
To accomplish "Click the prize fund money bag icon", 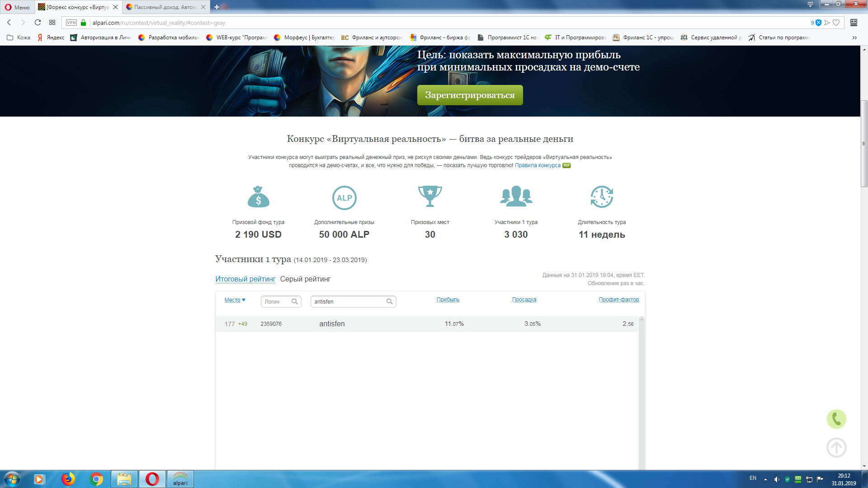I will coord(258,197).
